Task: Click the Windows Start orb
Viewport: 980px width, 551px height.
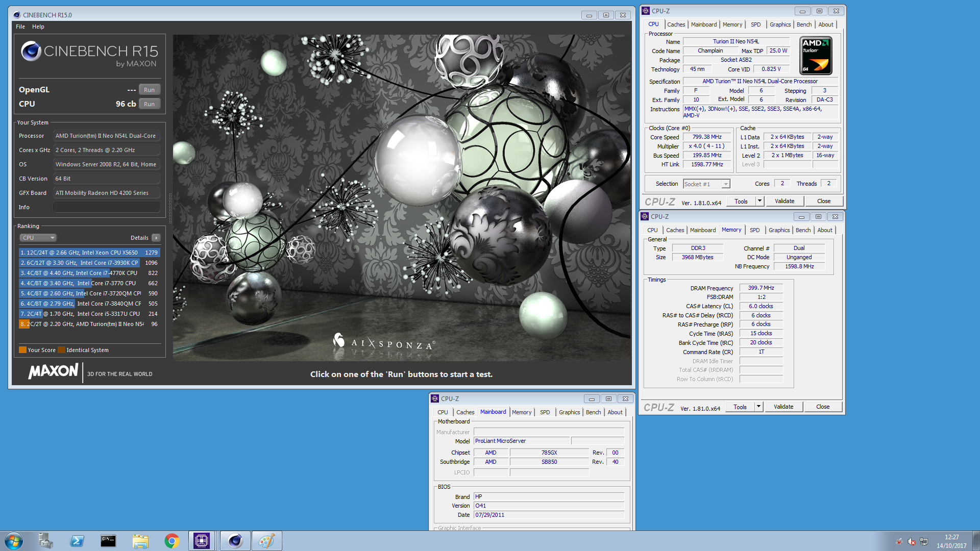Action: (14, 541)
